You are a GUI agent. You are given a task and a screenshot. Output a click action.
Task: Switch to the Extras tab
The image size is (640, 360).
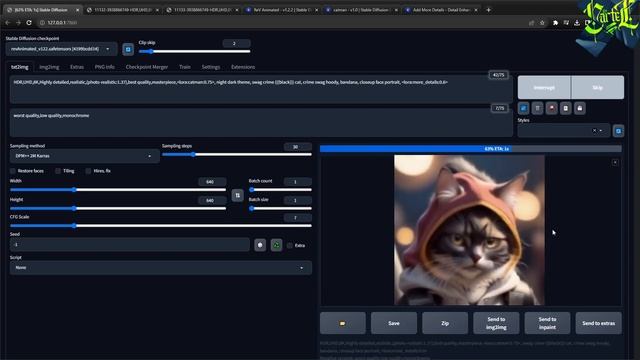pyautogui.click(x=77, y=67)
